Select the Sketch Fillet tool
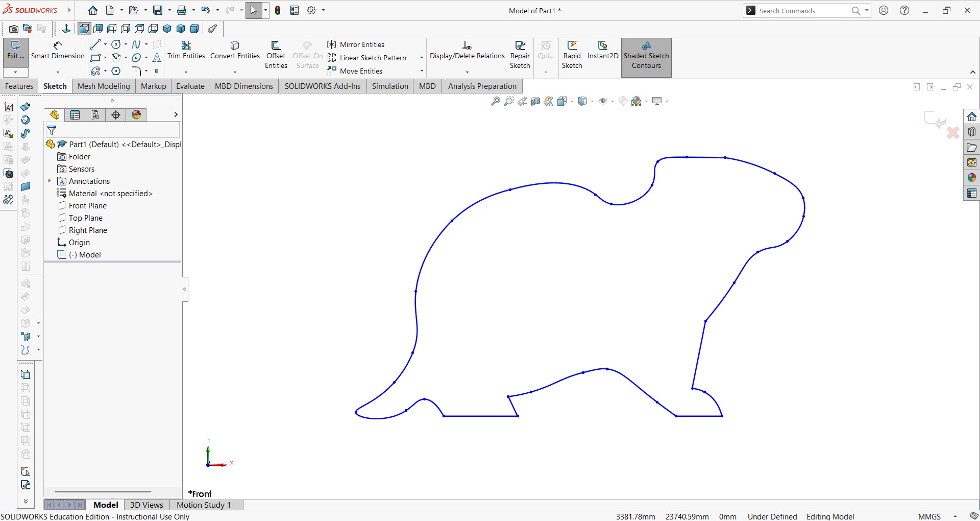The height and width of the screenshot is (521, 980). click(136, 71)
